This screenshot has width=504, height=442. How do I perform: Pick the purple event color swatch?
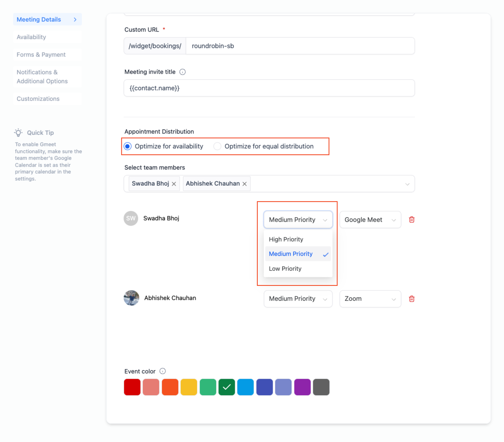tap(302, 387)
